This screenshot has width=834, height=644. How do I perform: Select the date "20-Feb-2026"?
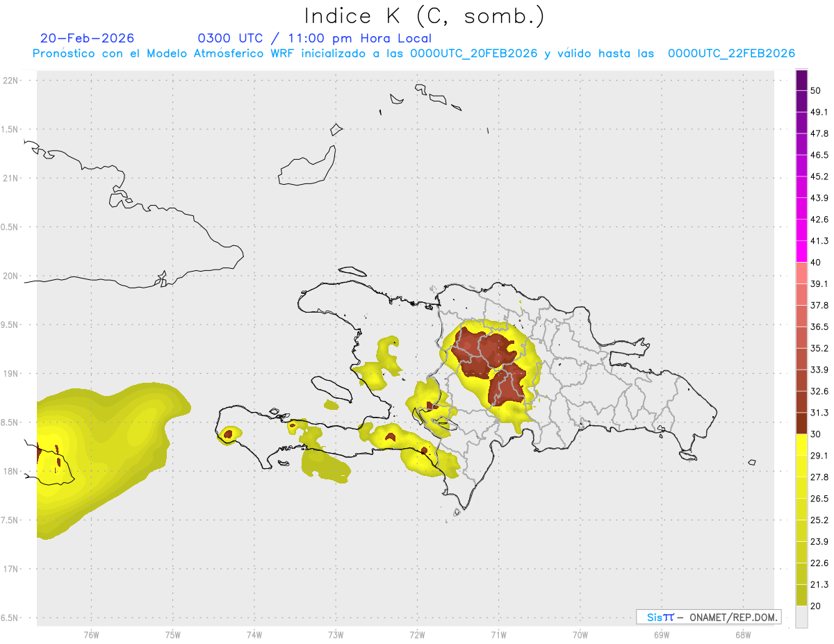88,38
